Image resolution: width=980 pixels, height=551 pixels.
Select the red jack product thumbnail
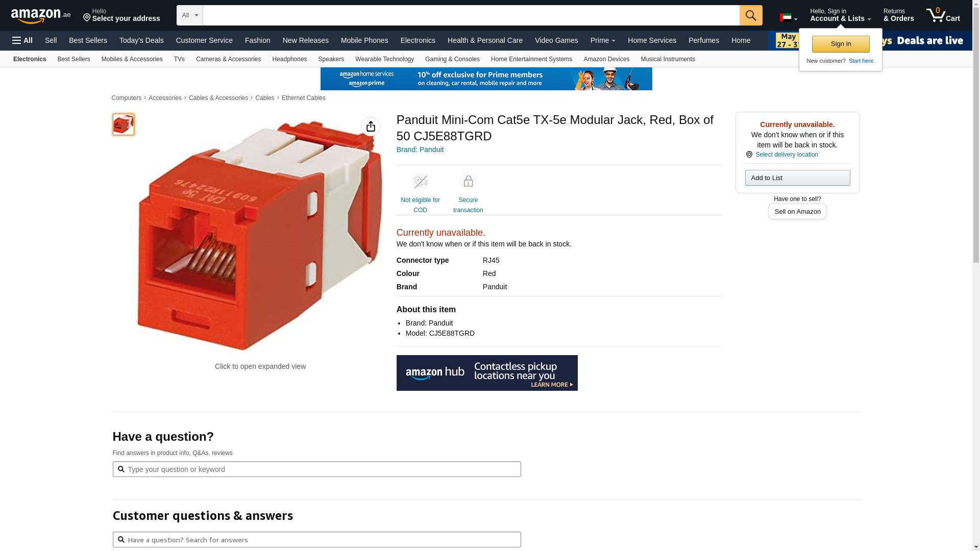click(x=124, y=124)
